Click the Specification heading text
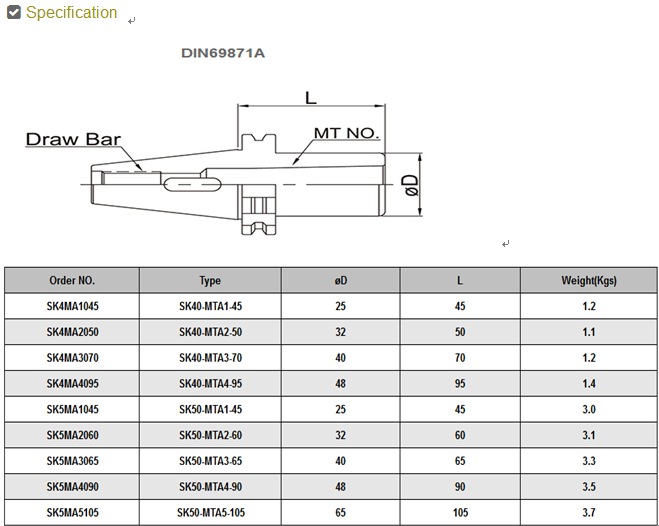This screenshot has width=659, height=526. (71, 13)
